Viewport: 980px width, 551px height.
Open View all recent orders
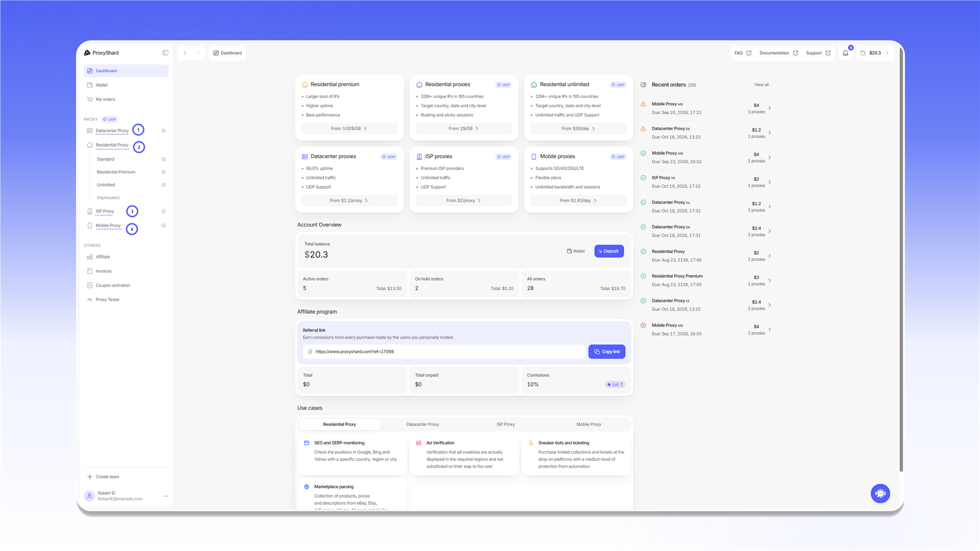(761, 85)
